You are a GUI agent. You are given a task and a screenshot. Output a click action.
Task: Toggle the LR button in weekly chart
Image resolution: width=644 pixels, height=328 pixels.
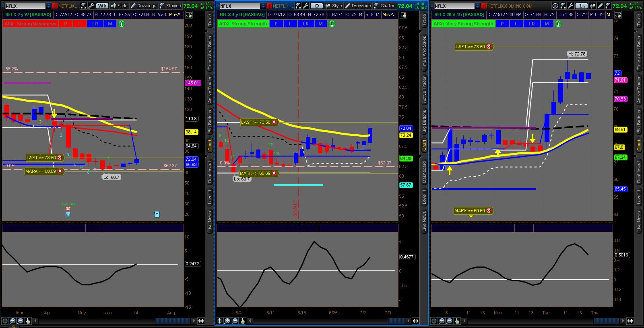95,24
